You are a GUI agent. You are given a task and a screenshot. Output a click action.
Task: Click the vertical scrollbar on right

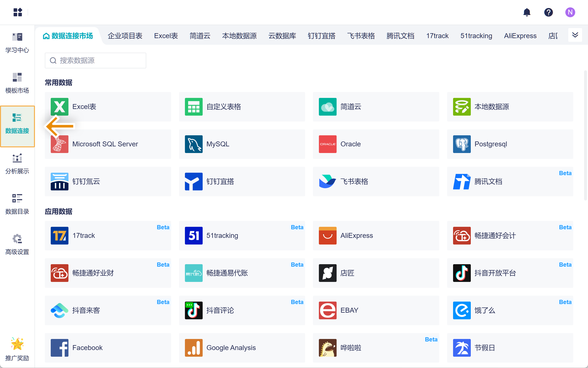[586, 135]
